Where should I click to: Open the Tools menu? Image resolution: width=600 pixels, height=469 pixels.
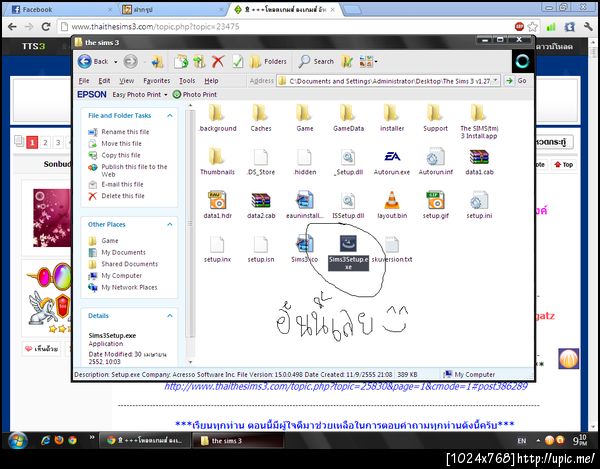tap(187, 81)
